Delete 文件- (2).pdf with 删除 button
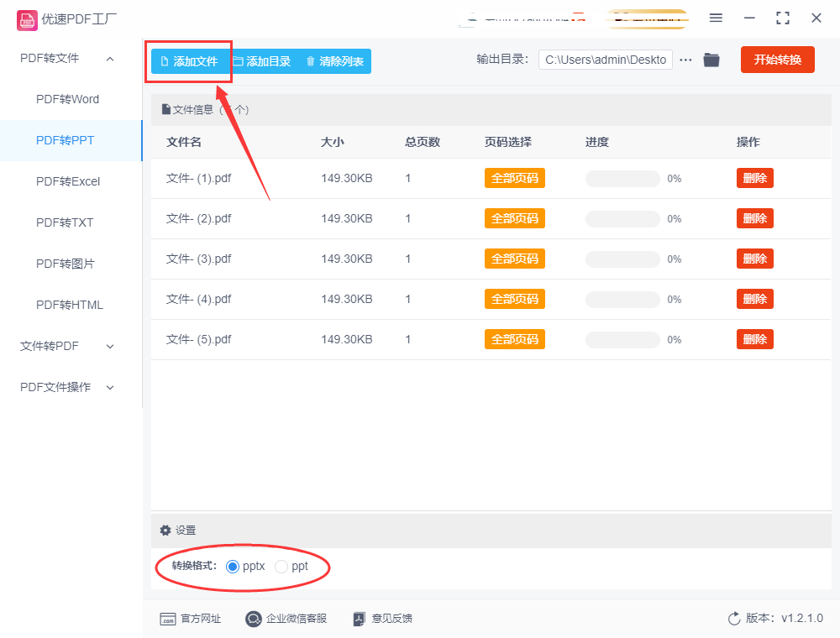The height and width of the screenshot is (638, 840). pos(755,218)
